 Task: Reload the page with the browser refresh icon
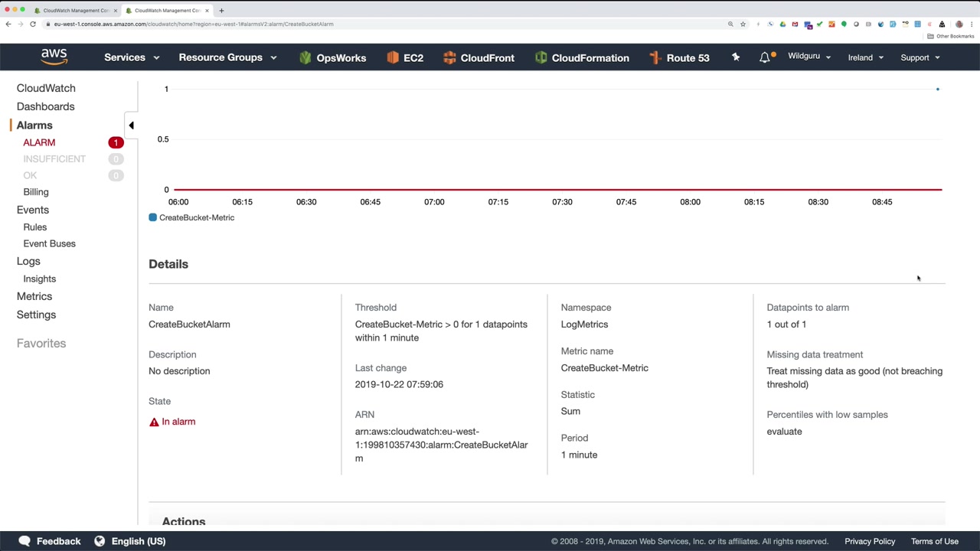[33, 24]
